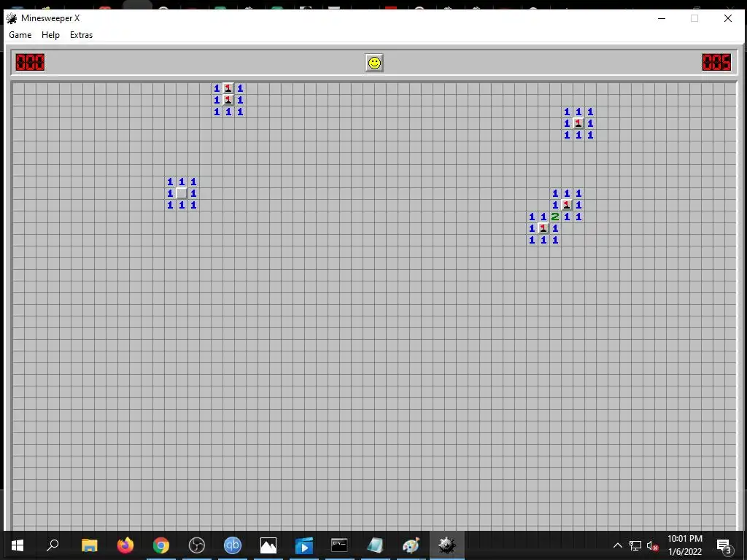Screen dimensions: 747x560
Task: Open qBittorrent from the taskbar
Action: click(x=233, y=545)
